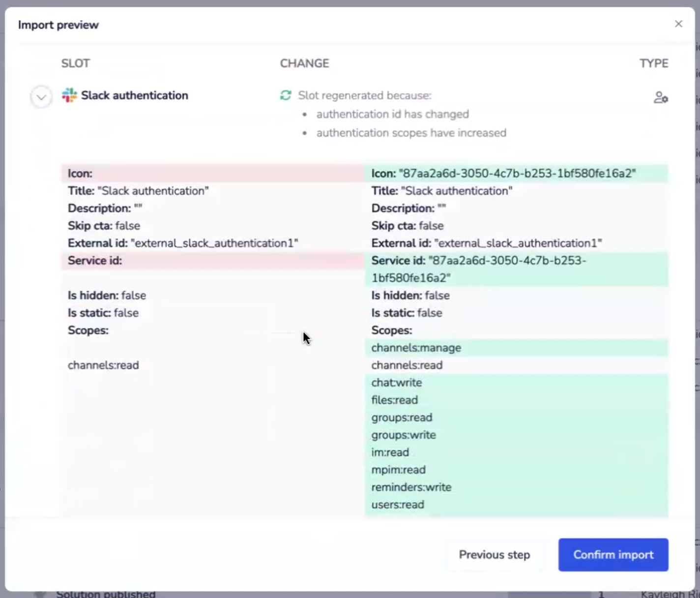Click the SLOT column header
This screenshot has height=598, width=700.
click(75, 63)
